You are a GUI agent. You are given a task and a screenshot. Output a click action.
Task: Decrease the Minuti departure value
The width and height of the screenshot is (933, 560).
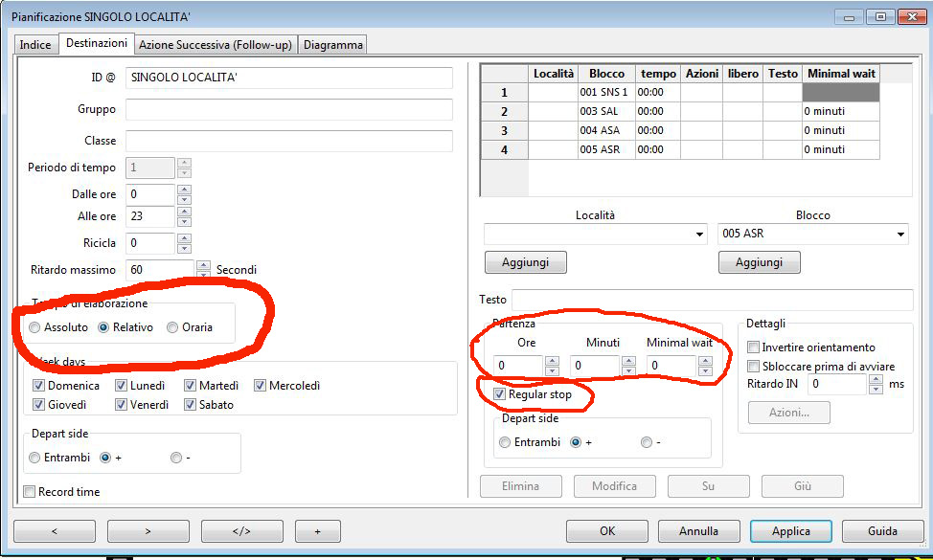click(x=628, y=370)
